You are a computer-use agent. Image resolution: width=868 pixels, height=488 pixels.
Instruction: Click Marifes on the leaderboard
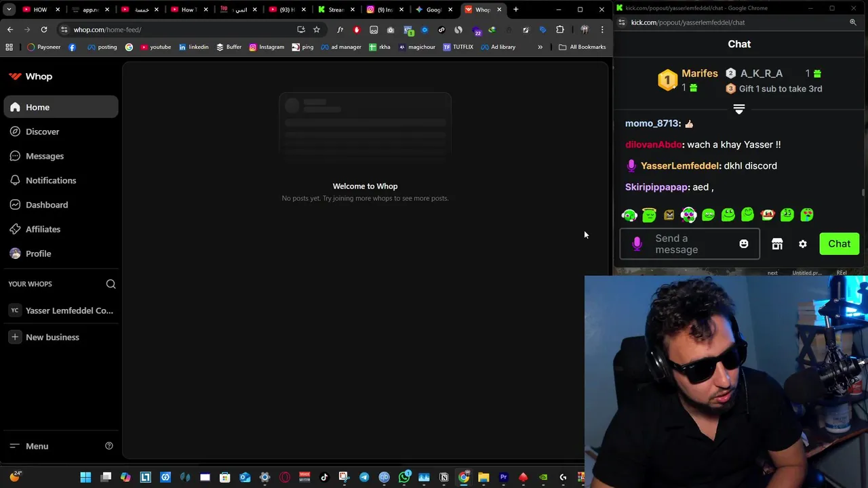point(699,73)
